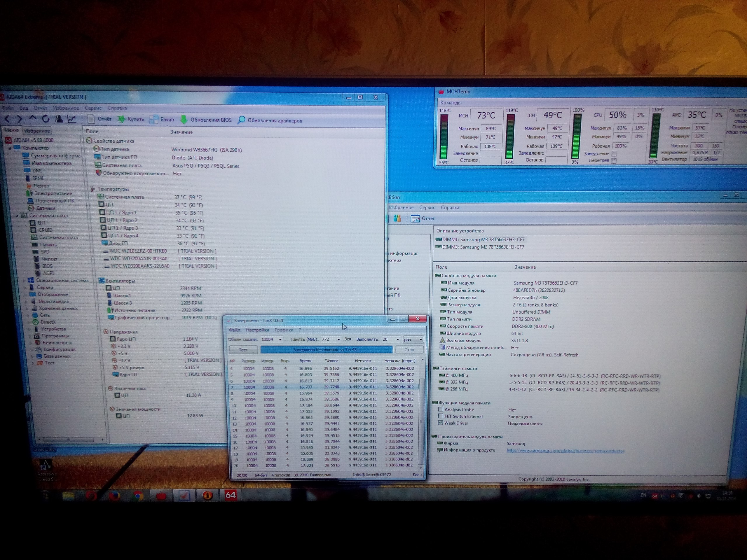747x560 pixels.
Task: Click the Обновления BIOS green arrow
Action: [x=184, y=120]
